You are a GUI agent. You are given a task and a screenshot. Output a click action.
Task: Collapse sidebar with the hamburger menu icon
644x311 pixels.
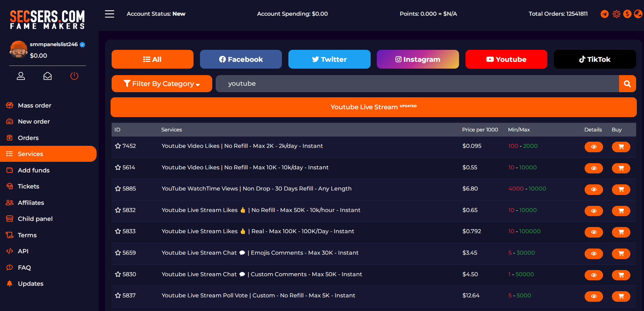point(110,14)
